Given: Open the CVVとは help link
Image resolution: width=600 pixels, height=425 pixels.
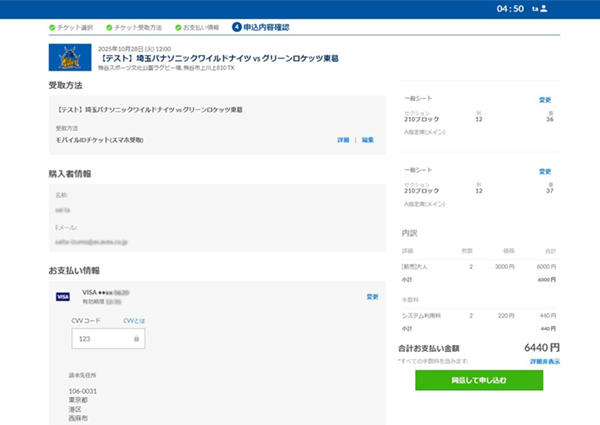Looking at the screenshot, I should point(134,321).
